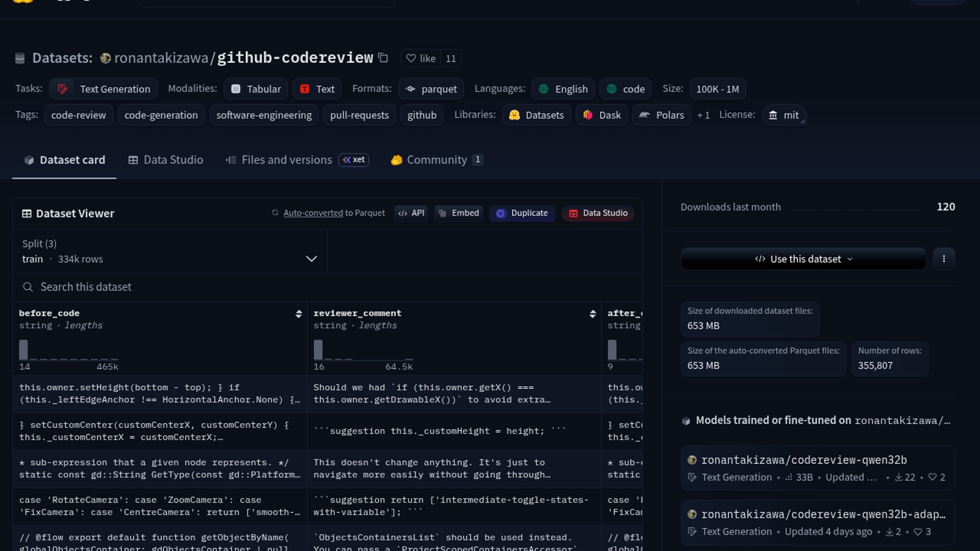Click the three-dot options menu icon
Image resolution: width=980 pixels, height=551 pixels.
pyautogui.click(x=944, y=259)
